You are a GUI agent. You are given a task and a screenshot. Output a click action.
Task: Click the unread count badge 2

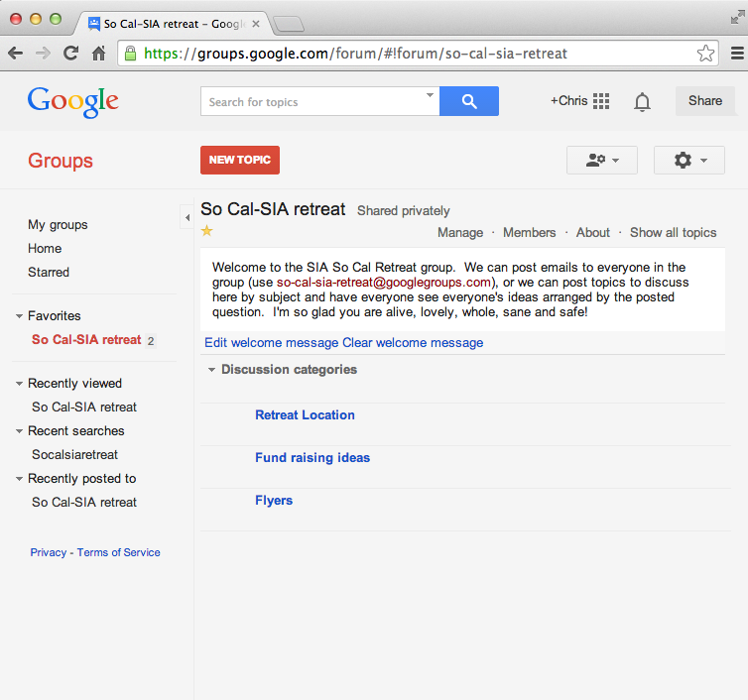tap(151, 341)
